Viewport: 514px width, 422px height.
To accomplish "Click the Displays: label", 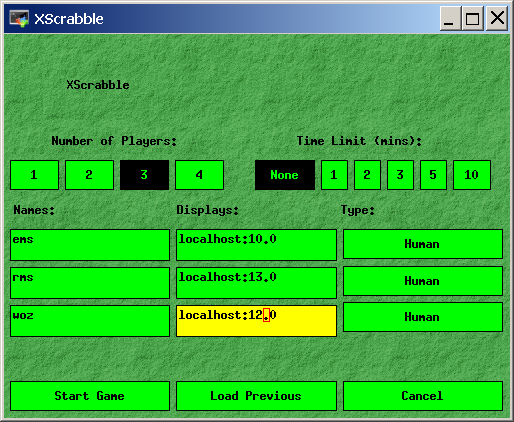I will coord(208,210).
